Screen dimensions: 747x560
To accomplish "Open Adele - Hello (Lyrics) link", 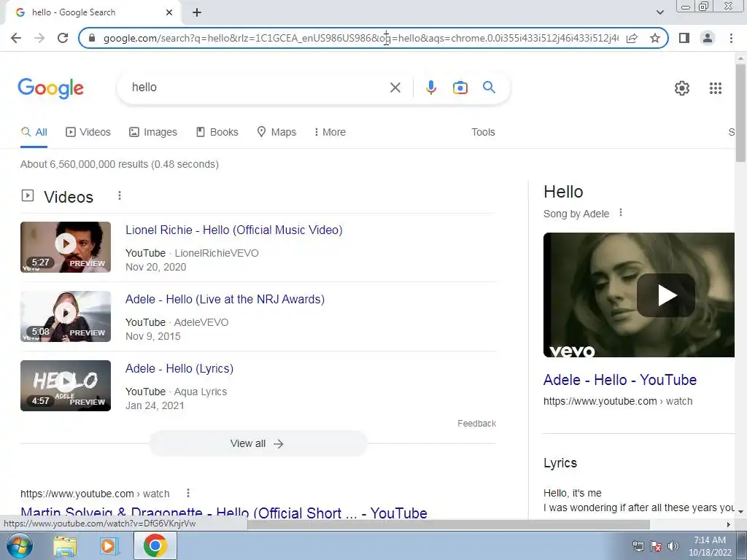I will pyautogui.click(x=179, y=368).
